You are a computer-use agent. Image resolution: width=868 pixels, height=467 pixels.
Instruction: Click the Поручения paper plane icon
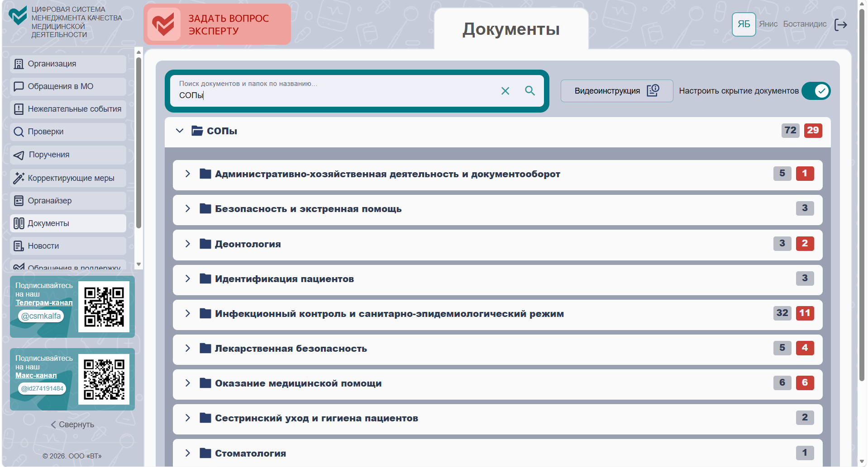19,155
